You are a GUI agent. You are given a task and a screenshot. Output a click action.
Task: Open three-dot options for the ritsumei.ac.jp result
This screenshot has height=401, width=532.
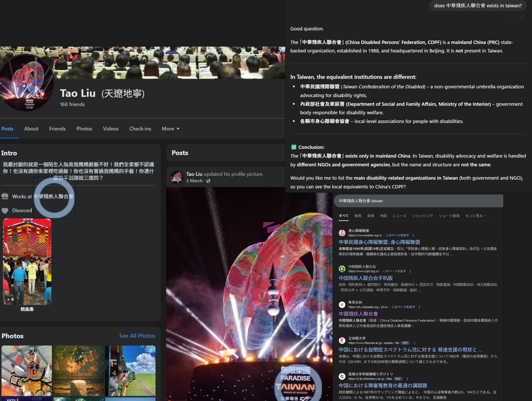tap(415, 343)
